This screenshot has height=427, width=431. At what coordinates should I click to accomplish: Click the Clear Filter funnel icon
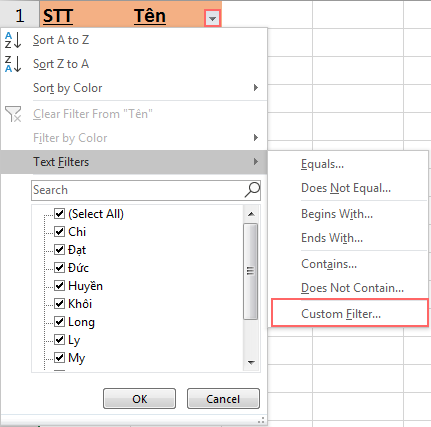tap(13, 114)
